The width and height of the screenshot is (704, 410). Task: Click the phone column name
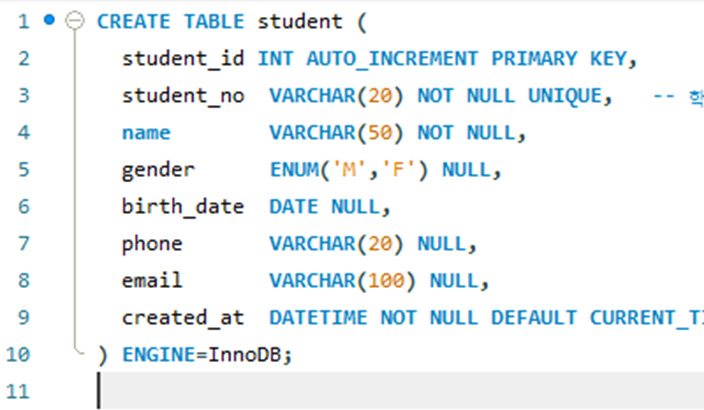point(152,243)
